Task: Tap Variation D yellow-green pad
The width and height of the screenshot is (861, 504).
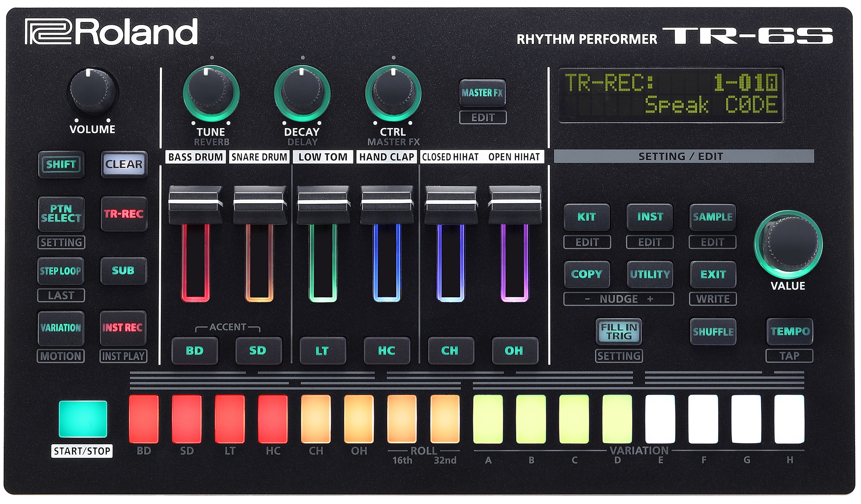Action: click(617, 419)
